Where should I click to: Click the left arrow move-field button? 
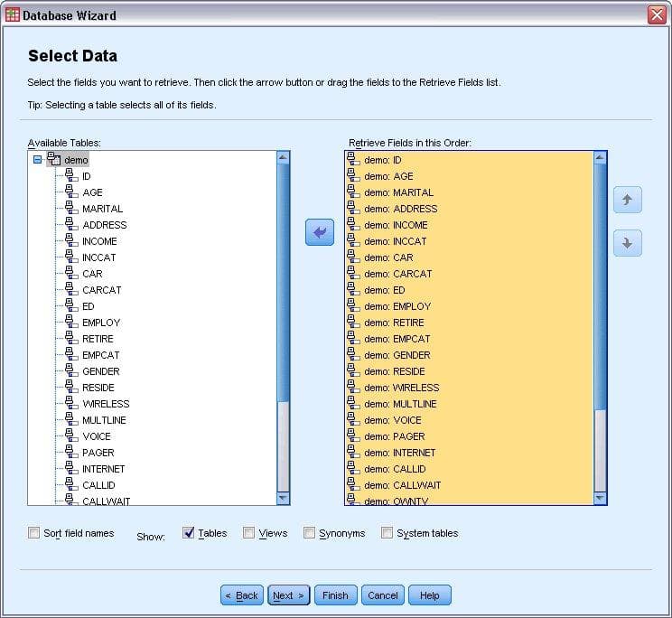point(320,232)
